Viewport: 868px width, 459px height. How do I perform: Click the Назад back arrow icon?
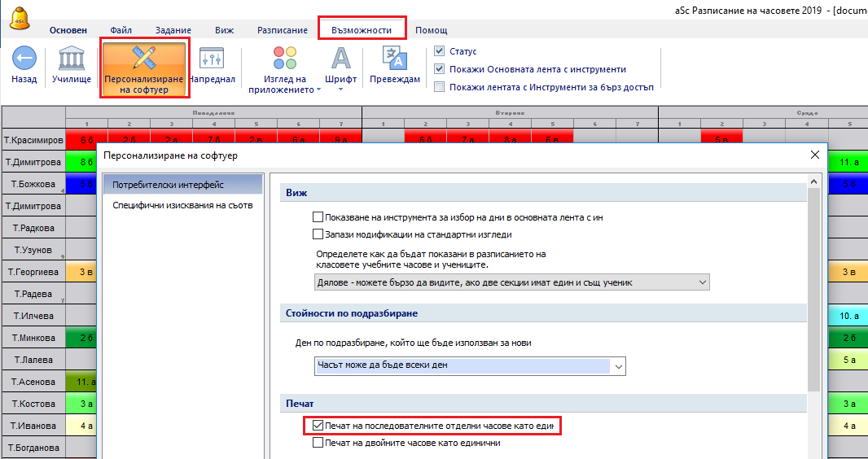24,59
